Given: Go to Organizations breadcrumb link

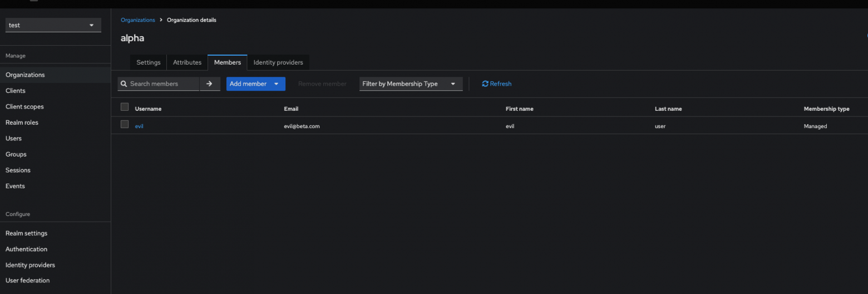Looking at the screenshot, I should point(138,20).
